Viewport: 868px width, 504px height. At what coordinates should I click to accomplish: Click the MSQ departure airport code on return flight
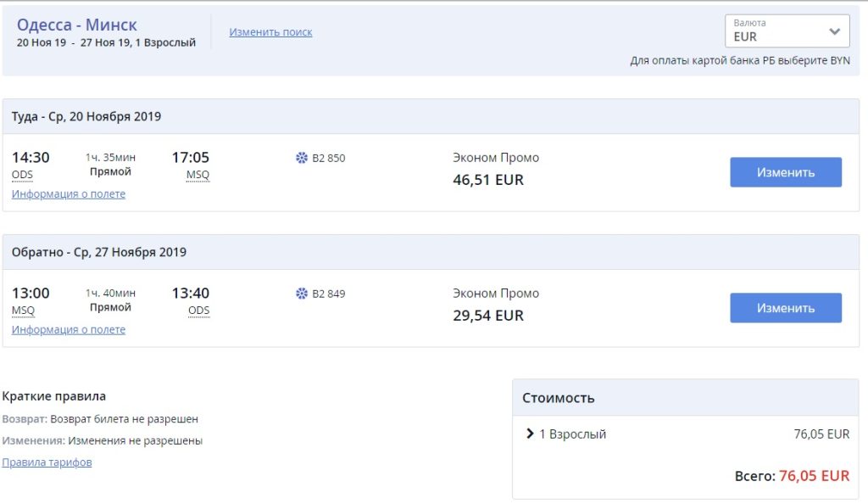[23, 311]
